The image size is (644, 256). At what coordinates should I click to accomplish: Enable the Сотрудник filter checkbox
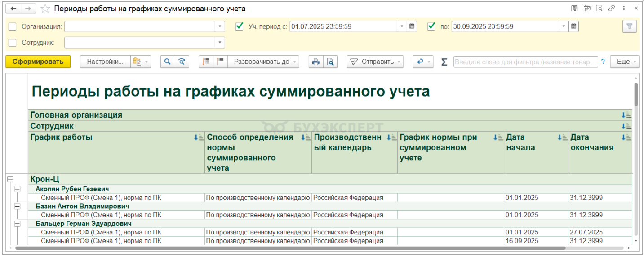coord(13,43)
